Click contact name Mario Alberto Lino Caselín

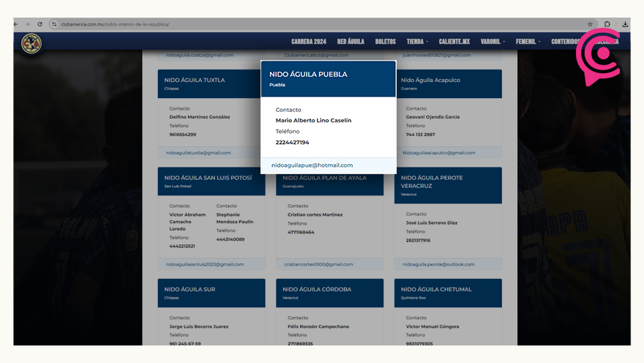click(313, 120)
